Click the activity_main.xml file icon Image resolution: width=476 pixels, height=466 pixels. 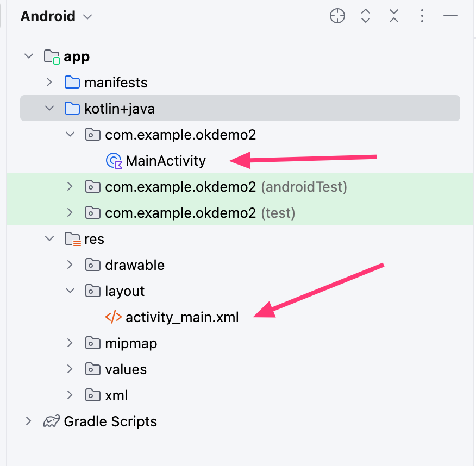(114, 317)
